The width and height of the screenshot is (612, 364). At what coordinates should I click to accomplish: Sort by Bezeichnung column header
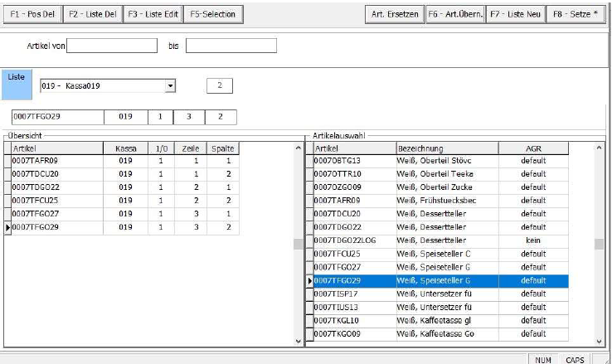(447, 148)
